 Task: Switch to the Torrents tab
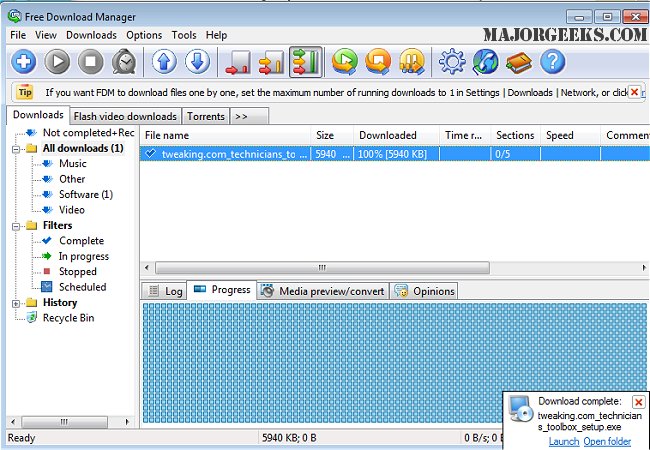pyautogui.click(x=205, y=116)
